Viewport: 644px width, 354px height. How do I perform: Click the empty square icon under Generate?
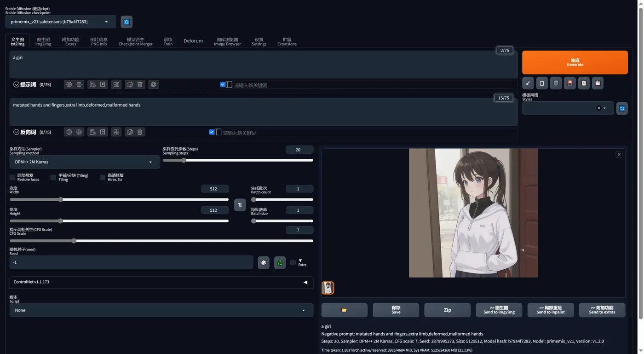click(x=542, y=83)
